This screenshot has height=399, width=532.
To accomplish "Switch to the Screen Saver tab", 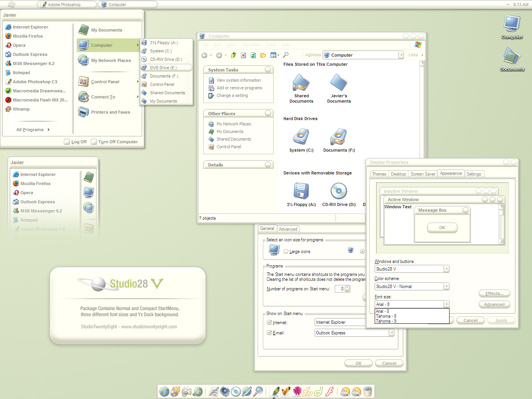I will pyautogui.click(x=423, y=174).
